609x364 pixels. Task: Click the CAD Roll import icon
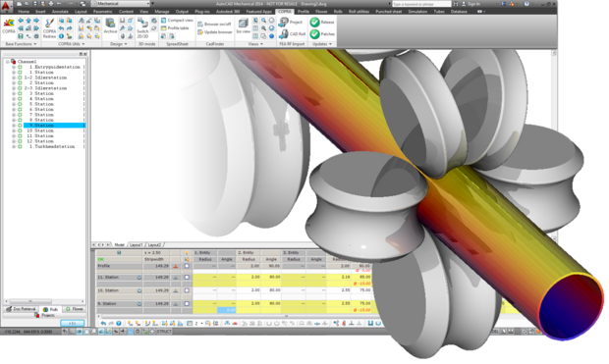pos(284,34)
